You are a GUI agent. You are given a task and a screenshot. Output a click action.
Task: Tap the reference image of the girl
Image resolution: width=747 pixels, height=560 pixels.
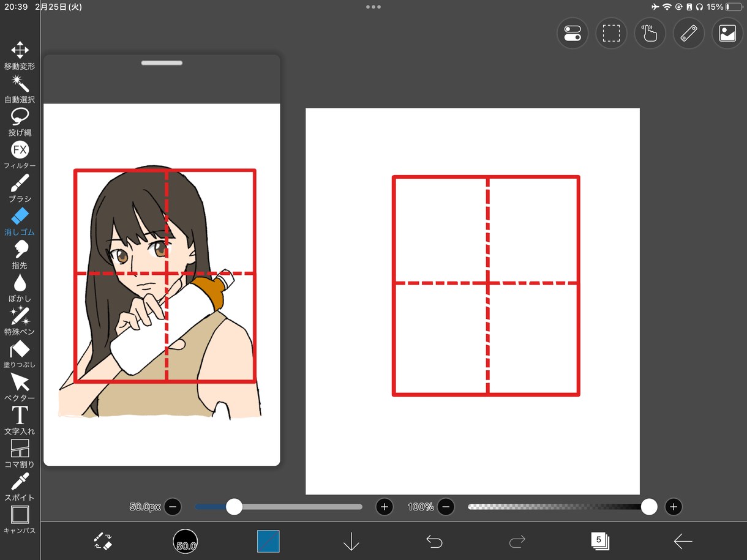click(162, 293)
